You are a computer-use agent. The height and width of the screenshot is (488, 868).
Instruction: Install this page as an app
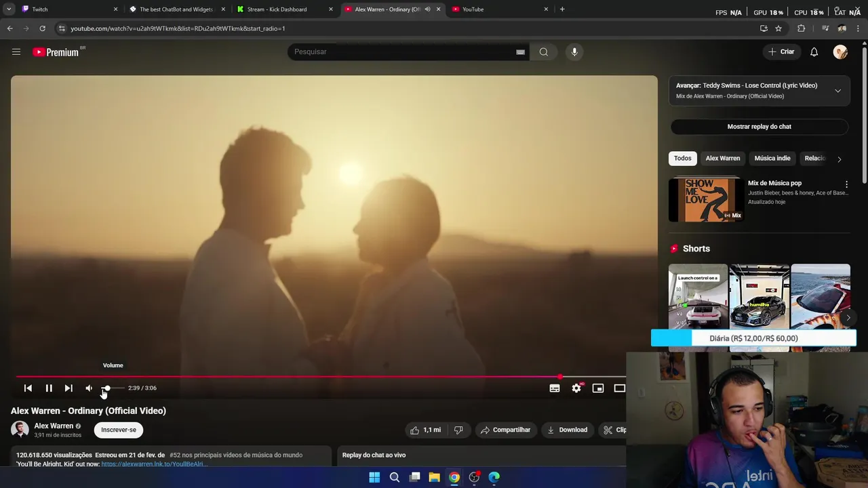click(x=764, y=28)
